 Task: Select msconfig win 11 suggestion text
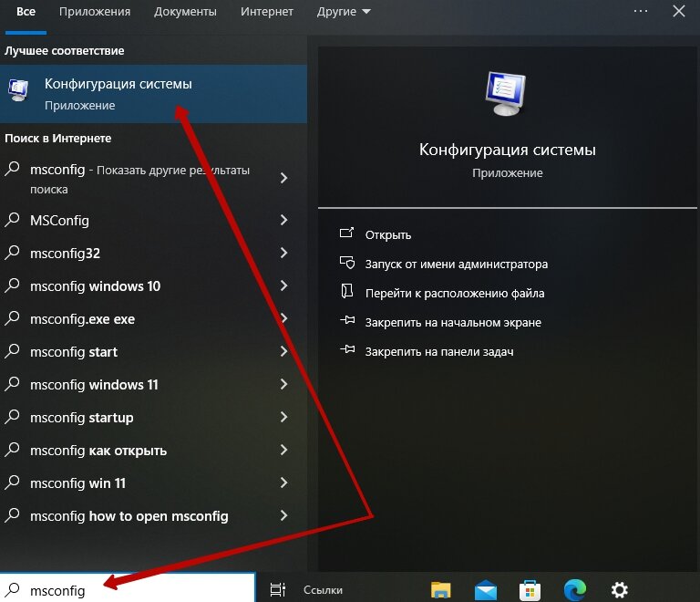(x=77, y=483)
